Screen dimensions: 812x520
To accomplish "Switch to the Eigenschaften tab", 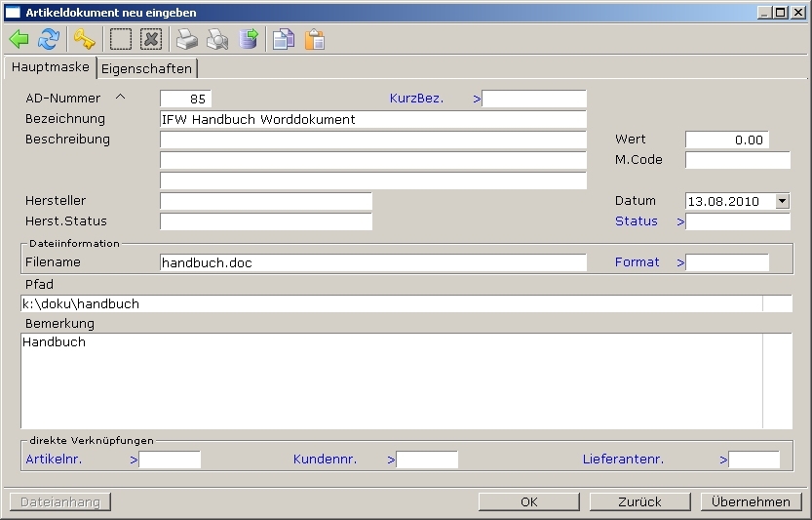I will [146, 69].
